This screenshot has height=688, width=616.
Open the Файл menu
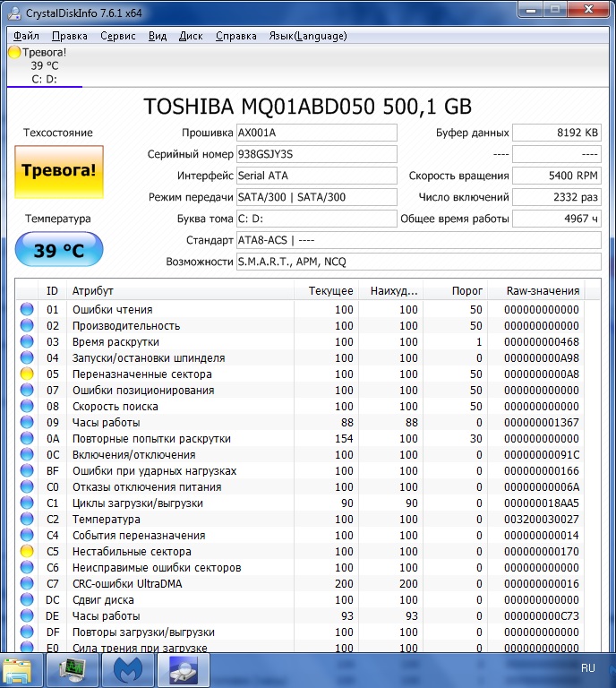pos(26,36)
